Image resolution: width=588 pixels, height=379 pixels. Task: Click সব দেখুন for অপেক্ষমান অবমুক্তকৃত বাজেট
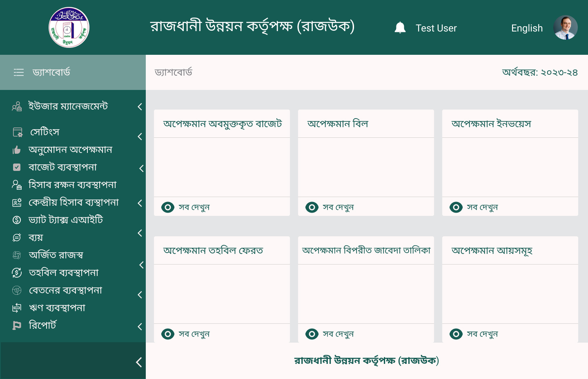point(194,207)
